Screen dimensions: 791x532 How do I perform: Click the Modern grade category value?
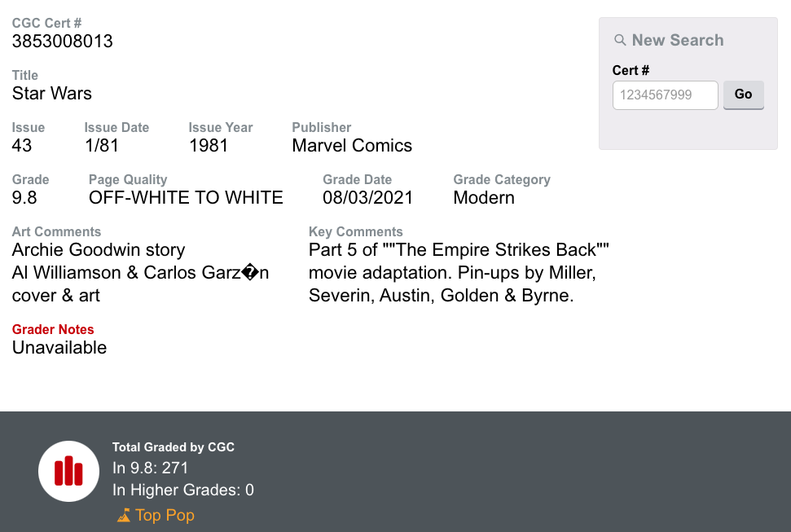click(484, 198)
